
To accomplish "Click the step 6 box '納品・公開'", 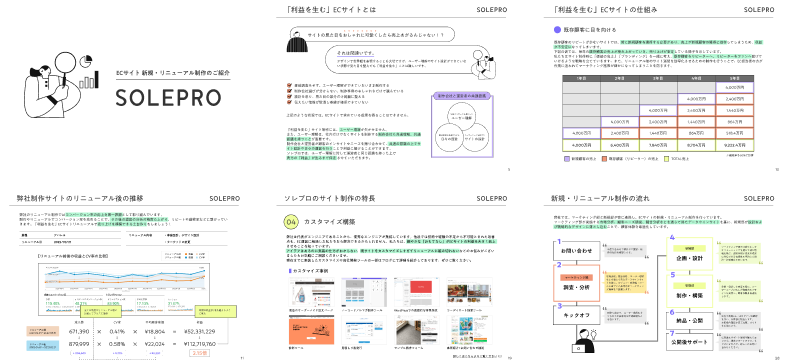I will (x=690, y=321).
